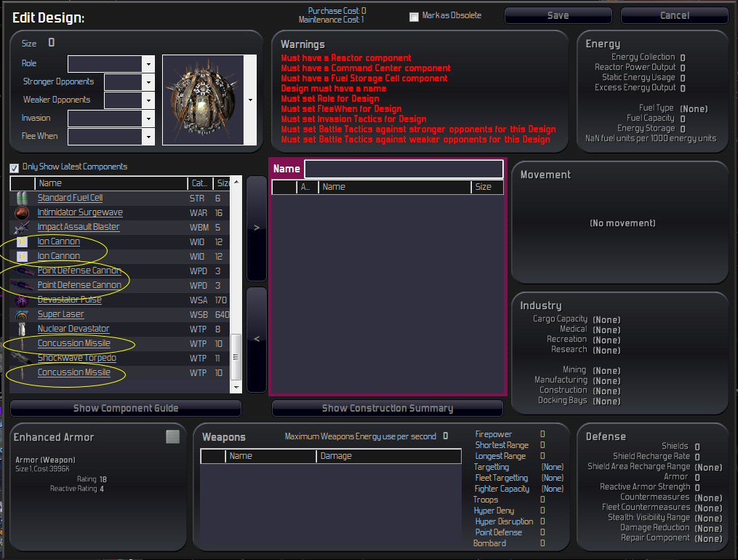This screenshot has width=738, height=560.
Task: Expand the Weaker Opponents dropdown
Action: click(148, 100)
